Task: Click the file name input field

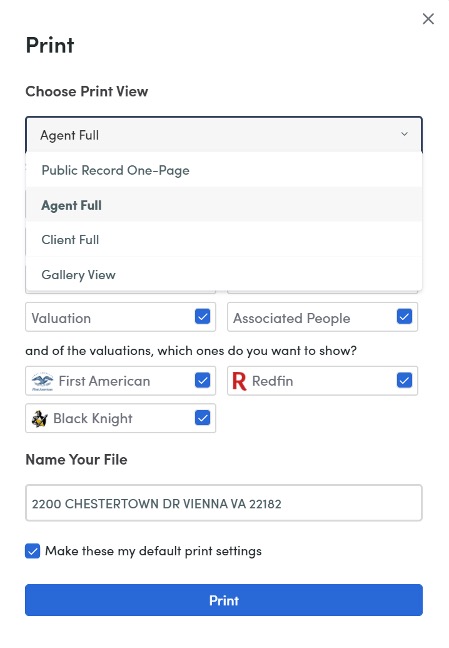Action: 224,503
